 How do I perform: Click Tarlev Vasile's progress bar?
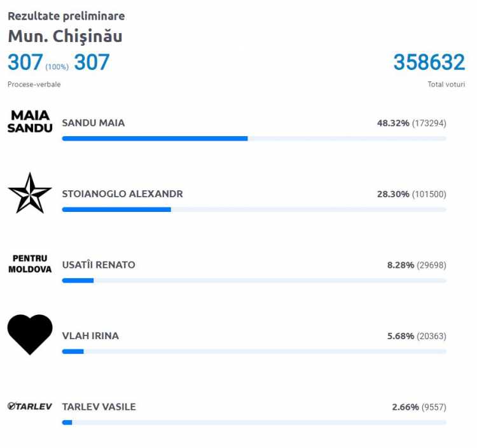[x=254, y=423]
